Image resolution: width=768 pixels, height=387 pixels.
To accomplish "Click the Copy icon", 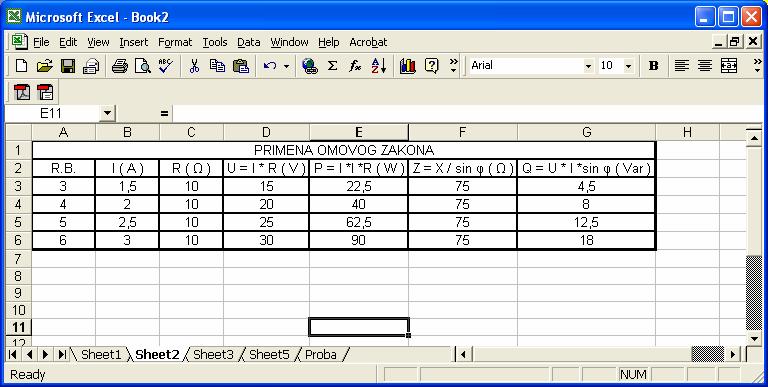I will [x=217, y=66].
